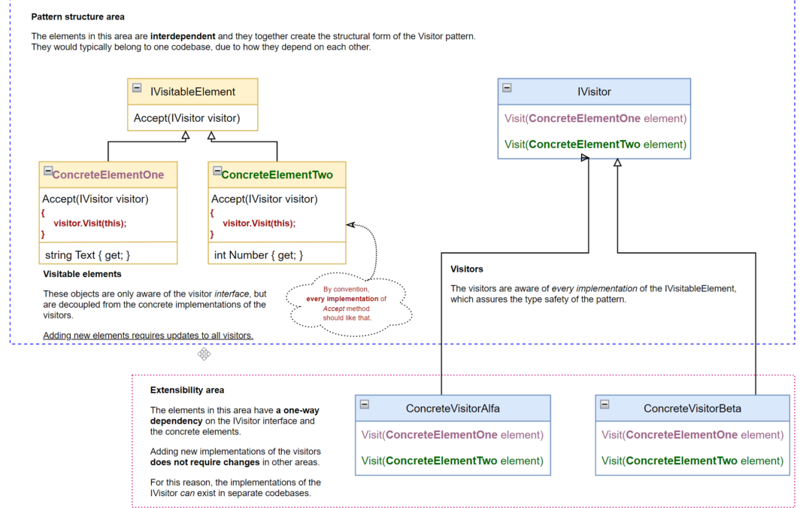Click underlined 'Adding new elements requires updates' text

coord(148,335)
